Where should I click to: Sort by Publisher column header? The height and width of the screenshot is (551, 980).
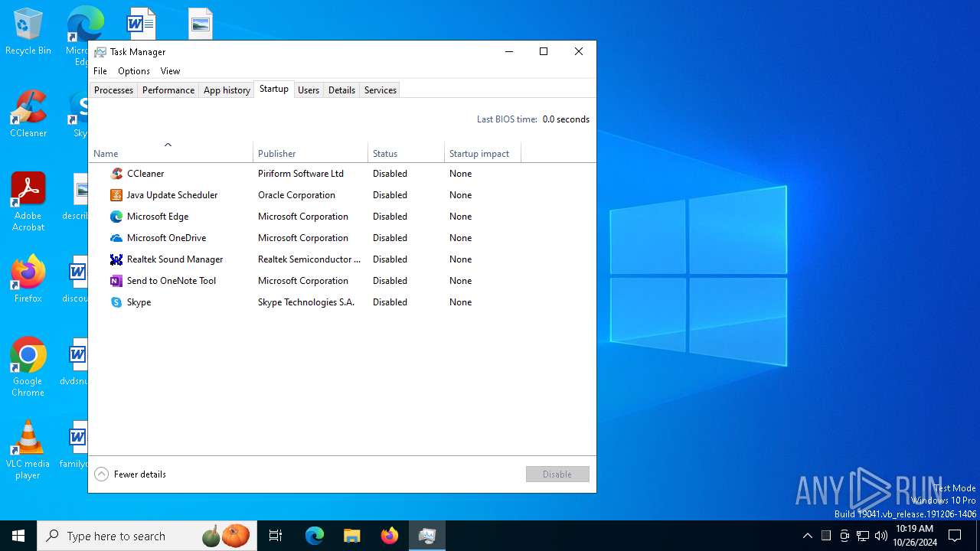(x=310, y=153)
